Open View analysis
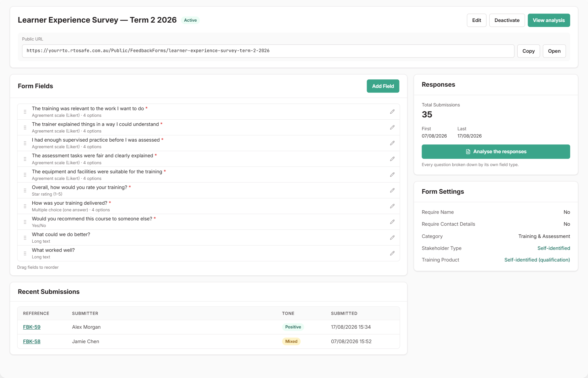This screenshot has height=378, width=588. [x=548, y=20]
